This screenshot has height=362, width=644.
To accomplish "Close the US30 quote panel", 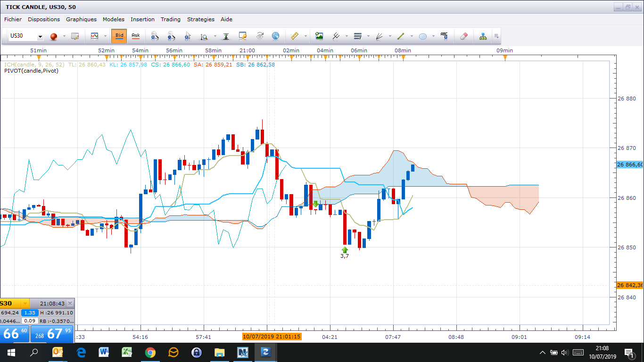I will (x=70, y=304).
